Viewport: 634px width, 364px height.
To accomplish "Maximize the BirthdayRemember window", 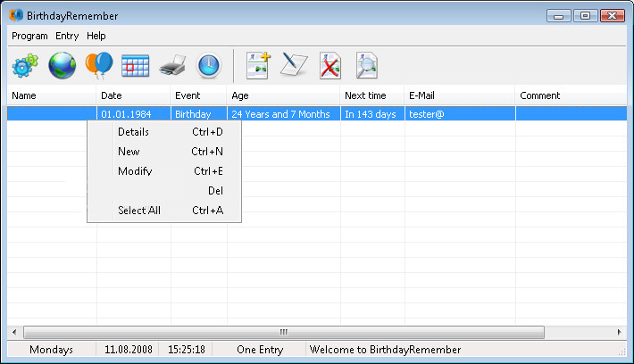I will point(585,16).
